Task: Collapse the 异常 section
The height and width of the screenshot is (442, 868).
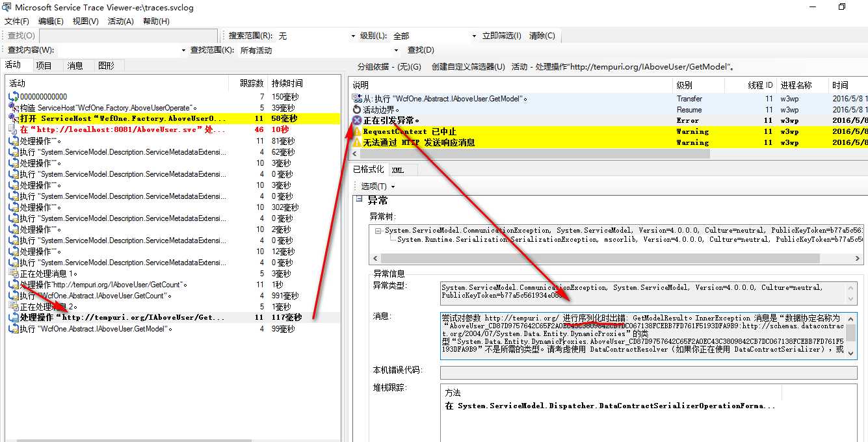Action: [359, 200]
